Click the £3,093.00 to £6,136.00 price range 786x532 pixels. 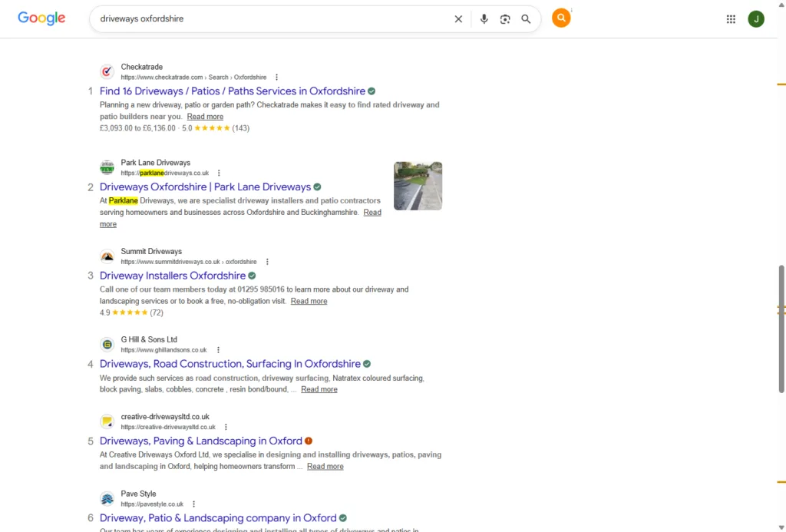[138, 128]
